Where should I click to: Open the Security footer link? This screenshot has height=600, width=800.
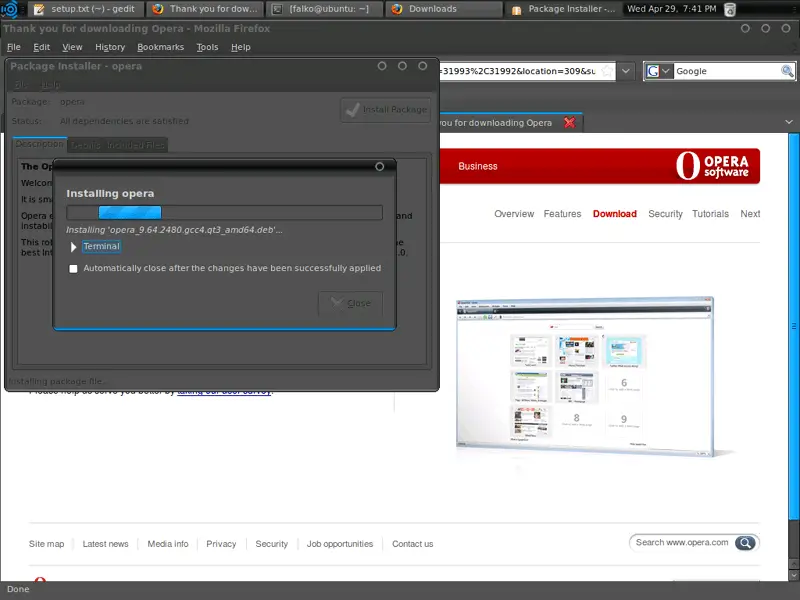(x=271, y=544)
